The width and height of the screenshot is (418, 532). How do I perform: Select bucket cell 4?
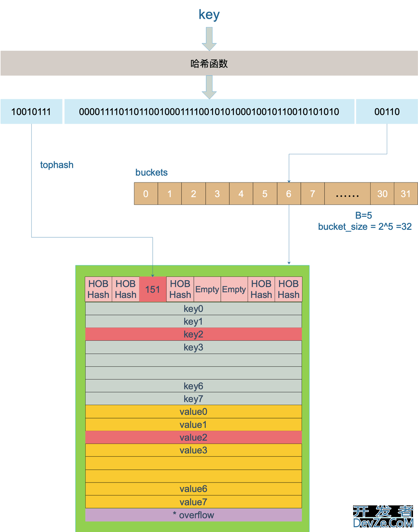pos(241,194)
